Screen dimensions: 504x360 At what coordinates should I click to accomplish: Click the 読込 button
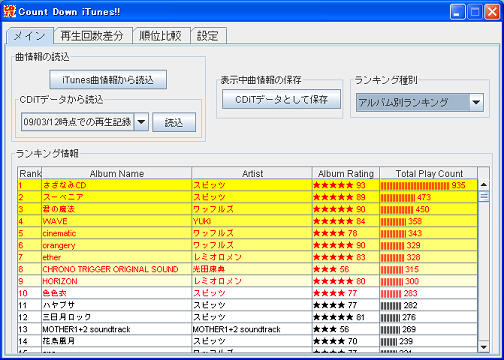tap(174, 122)
